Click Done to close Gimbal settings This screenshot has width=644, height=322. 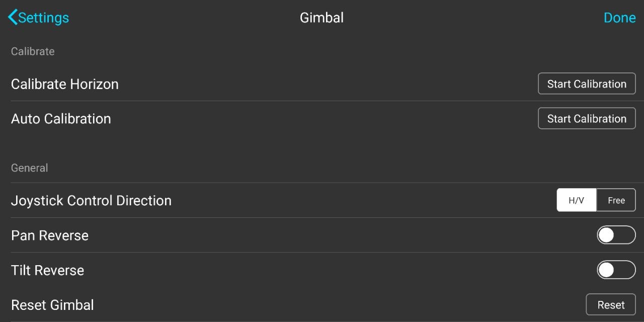(619, 18)
